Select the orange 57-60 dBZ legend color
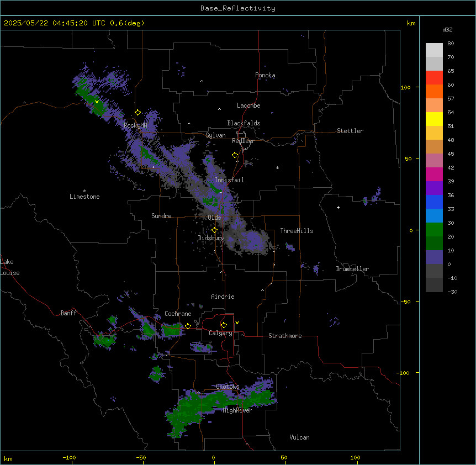476x465 pixels. tap(434, 91)
